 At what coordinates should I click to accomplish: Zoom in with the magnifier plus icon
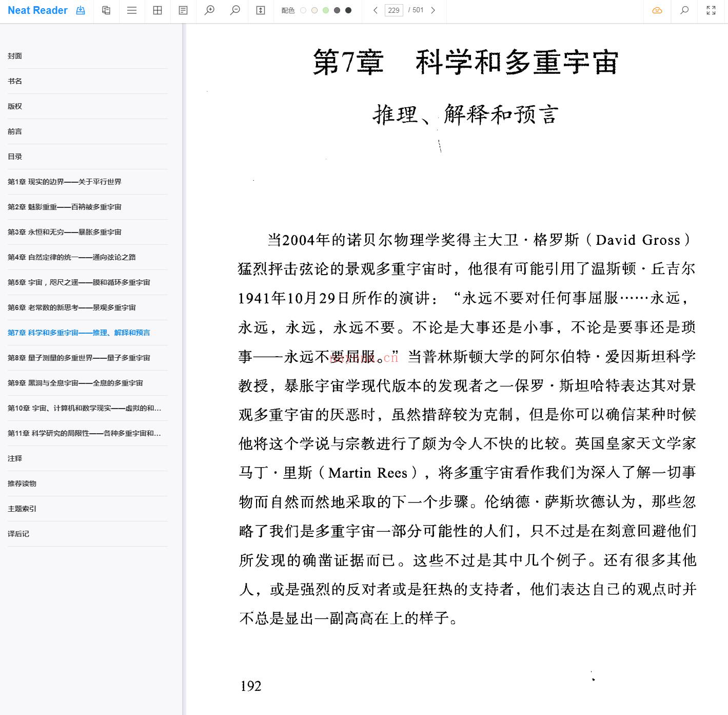[x=209, y=10]
